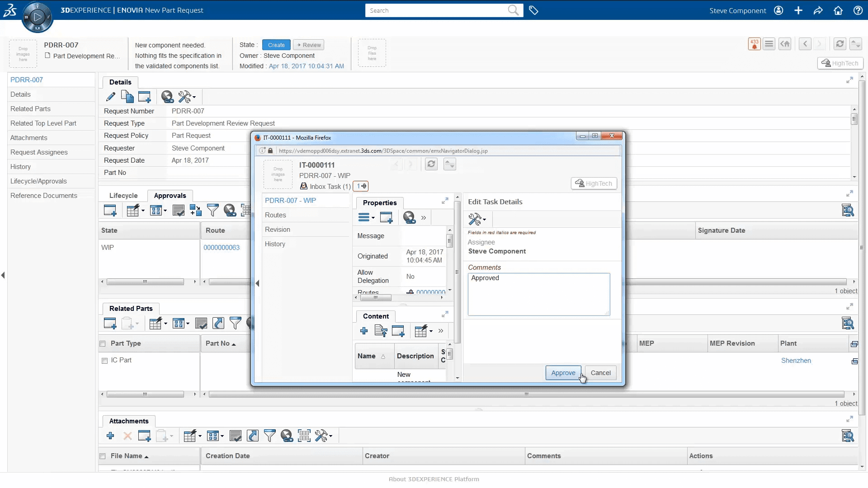The width and height of the screenshot is (868, 488).
Task: Click the tag icon beside Search
Action: pos(533,10)
